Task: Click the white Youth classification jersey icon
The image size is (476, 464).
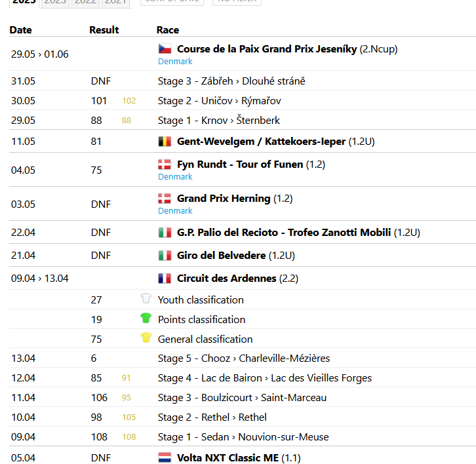Action: coord(146,299)
